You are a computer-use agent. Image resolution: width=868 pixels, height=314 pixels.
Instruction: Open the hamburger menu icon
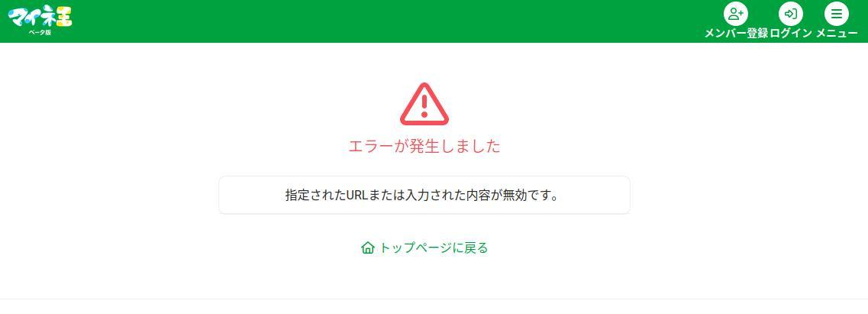coord(837,14)
